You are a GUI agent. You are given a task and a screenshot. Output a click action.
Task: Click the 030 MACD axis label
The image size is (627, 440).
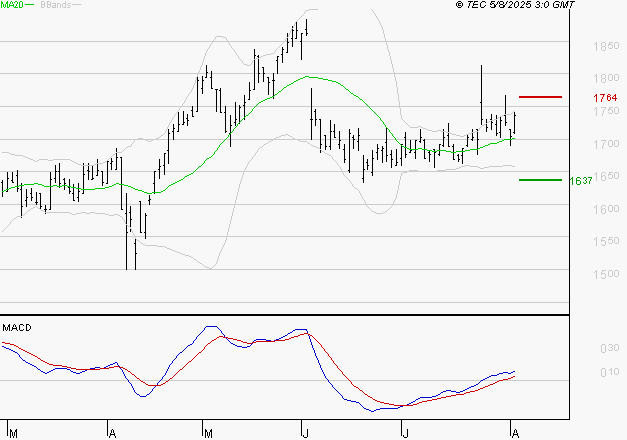(x=608, y=348)
